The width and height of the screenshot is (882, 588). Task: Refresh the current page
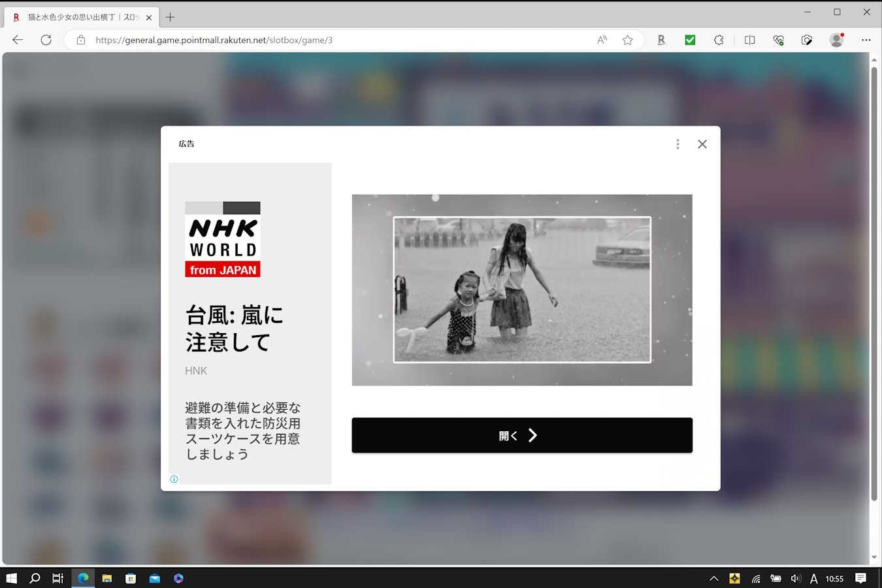[x=46, y=40]
